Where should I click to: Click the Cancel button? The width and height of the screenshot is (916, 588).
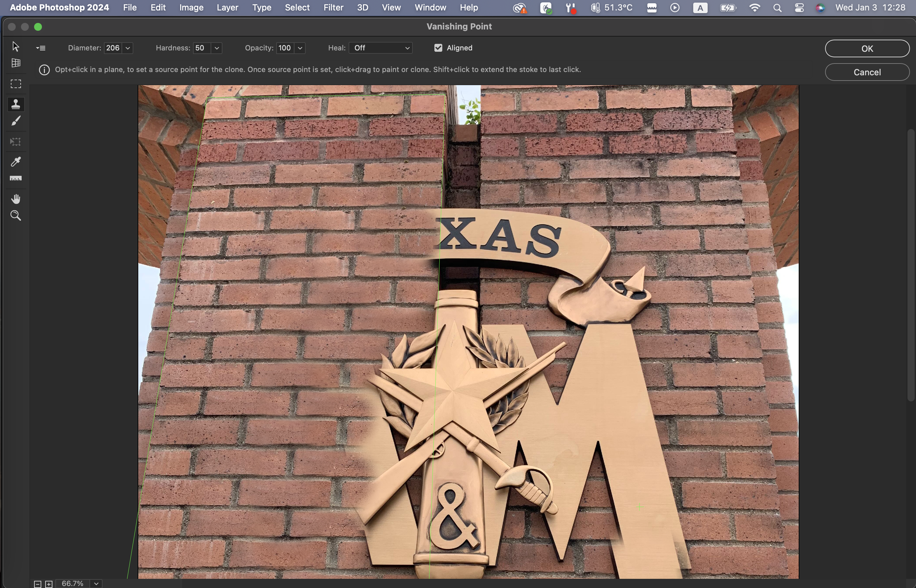867,72
